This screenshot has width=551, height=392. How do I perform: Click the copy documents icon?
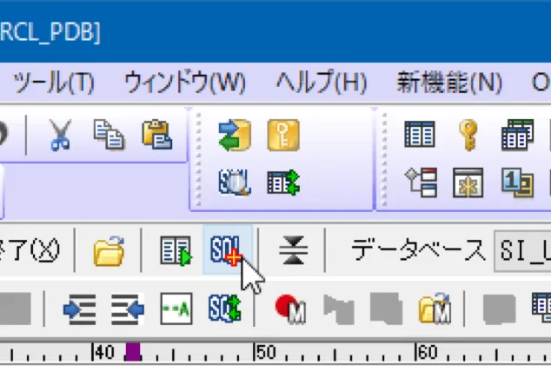pos(109,135)
